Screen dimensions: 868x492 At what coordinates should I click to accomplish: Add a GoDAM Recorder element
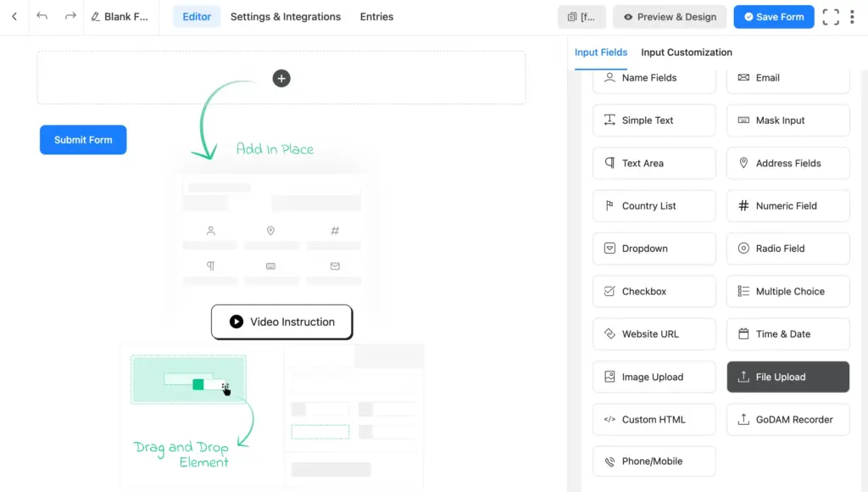pos(787,419)
